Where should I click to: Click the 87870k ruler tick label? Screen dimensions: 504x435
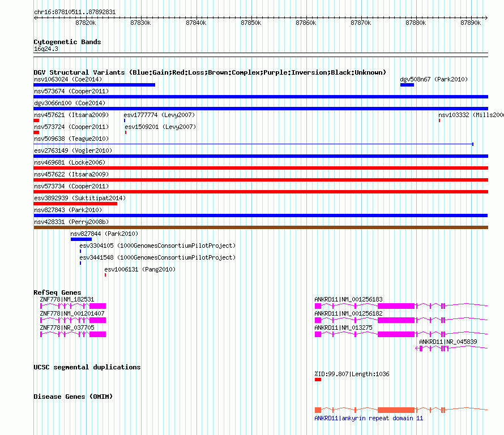coord(361,23)
